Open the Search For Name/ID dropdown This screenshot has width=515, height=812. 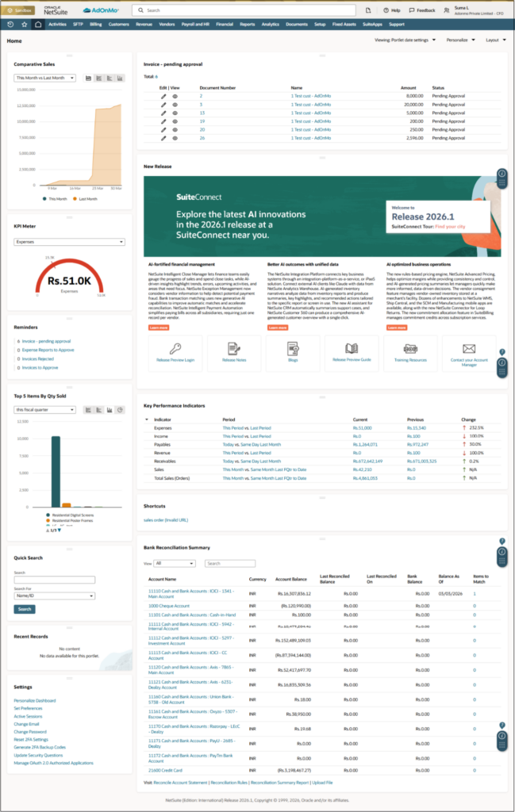tap(55, 596)
